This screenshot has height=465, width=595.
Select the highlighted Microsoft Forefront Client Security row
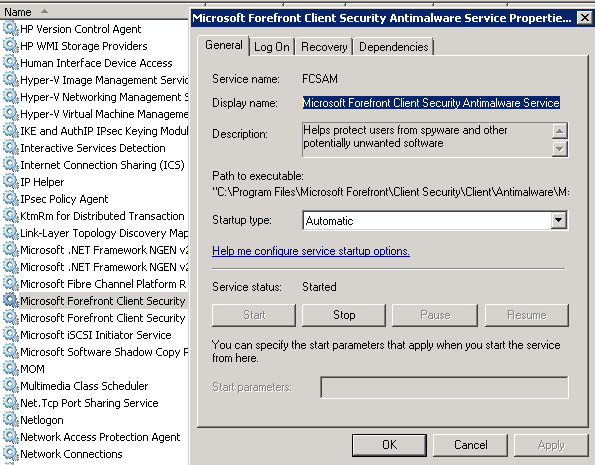coord(103,301)
